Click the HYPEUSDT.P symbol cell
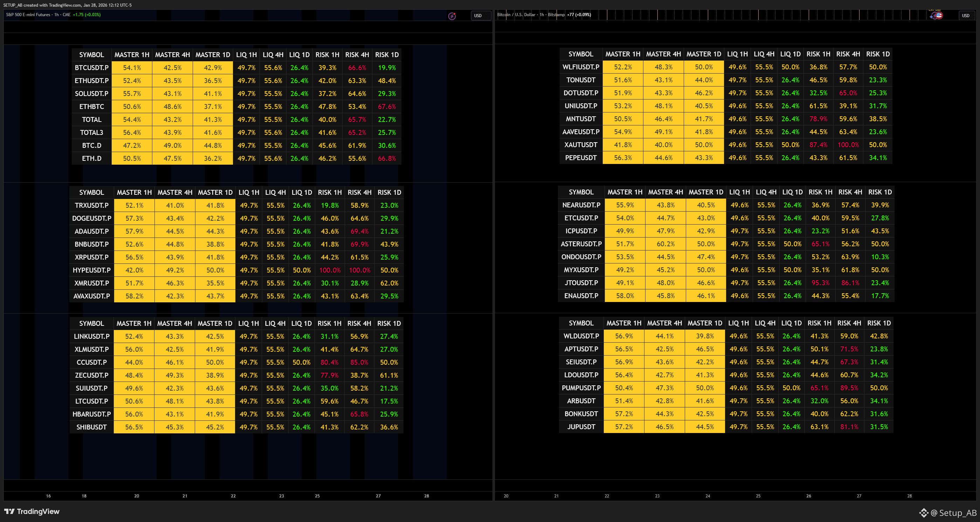The width and height of the screenshot is (980, 522). pos(92,270)
